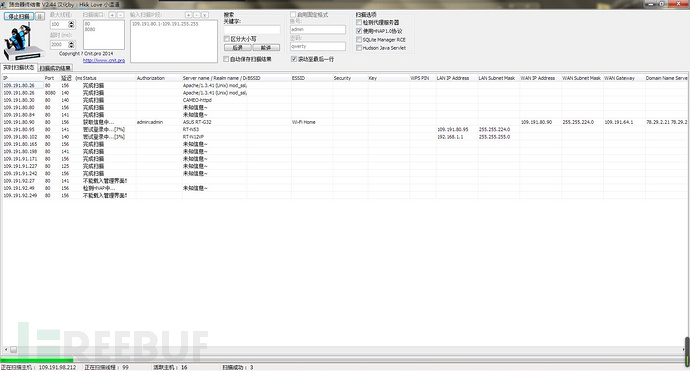Image resolution: width=690 pixels, height=371 pixels.
Task: Open the cnit.pro website link
Action: click(104, 60)
